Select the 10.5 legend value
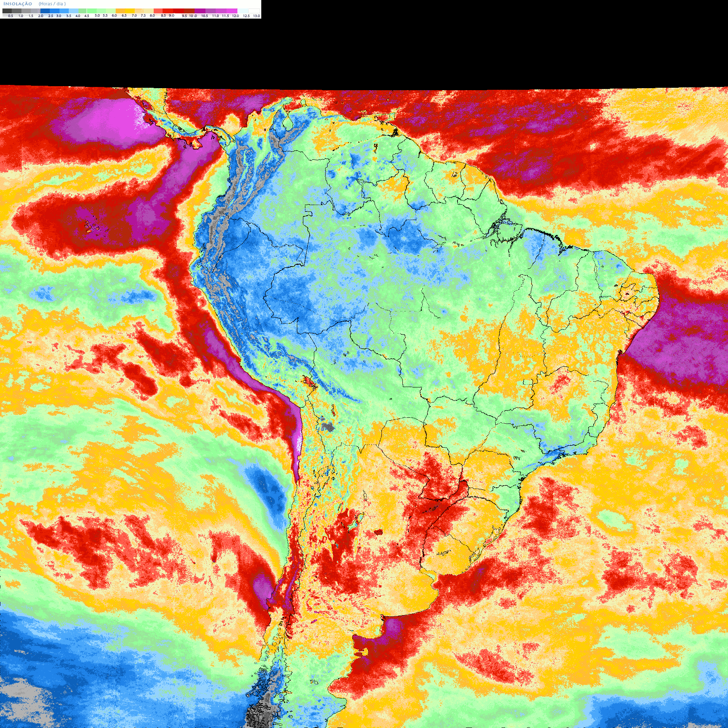Screen dimensions: 728x728 tap(205, 16)
